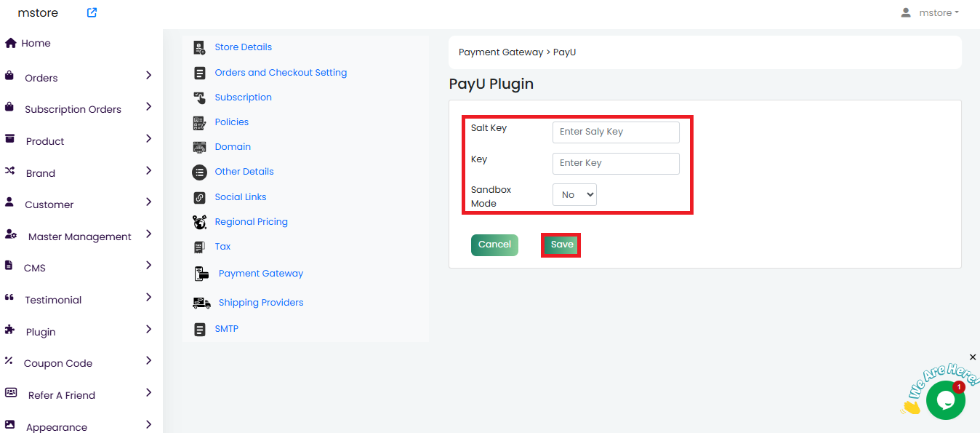
Task: Open the green chat support bubble
Action: pos(945,400)
